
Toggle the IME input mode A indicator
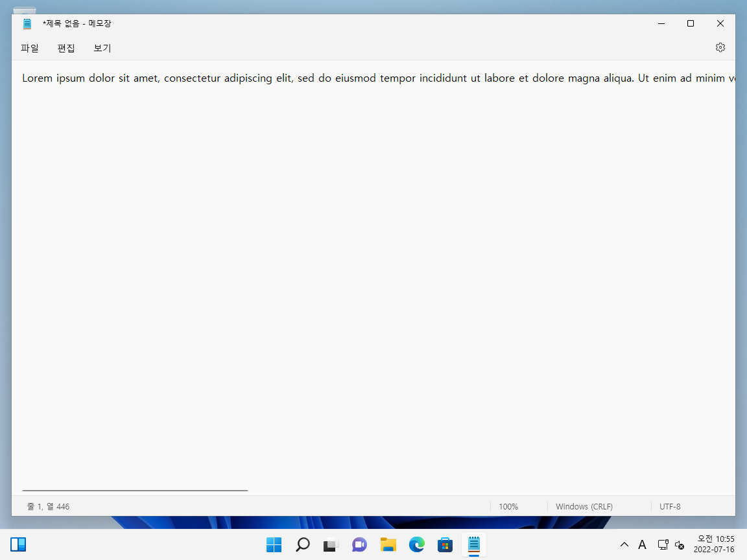coord(642,544)
